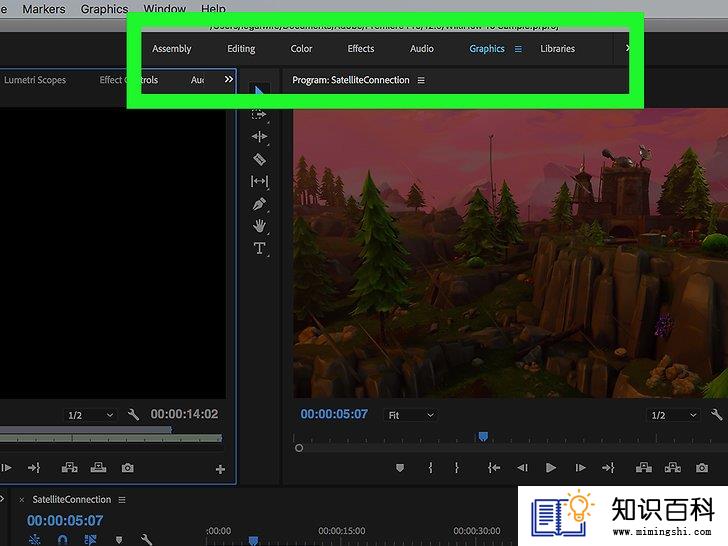The width and height of the screenshot is (728, 546).
Task: Switch to Libraries workspace
Action: 557,49
